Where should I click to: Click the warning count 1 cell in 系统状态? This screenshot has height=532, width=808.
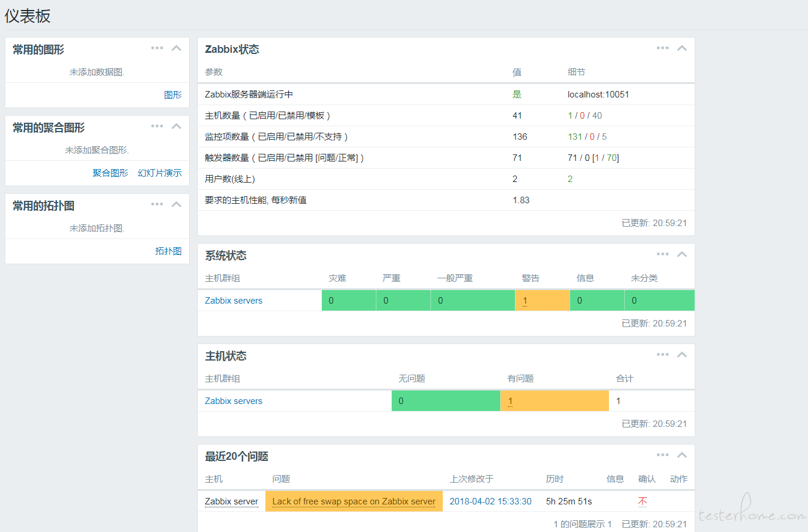point(542,301)
